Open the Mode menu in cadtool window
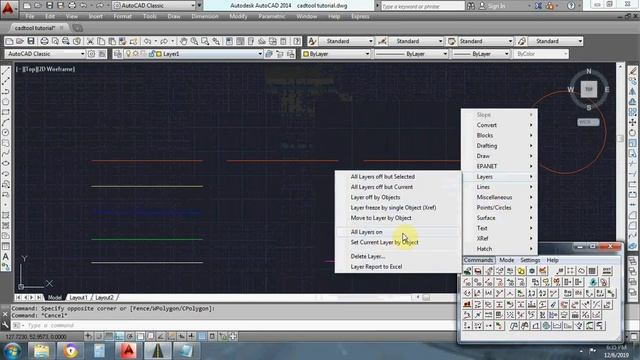The image size is (640, 360). (x=507, y=260)
